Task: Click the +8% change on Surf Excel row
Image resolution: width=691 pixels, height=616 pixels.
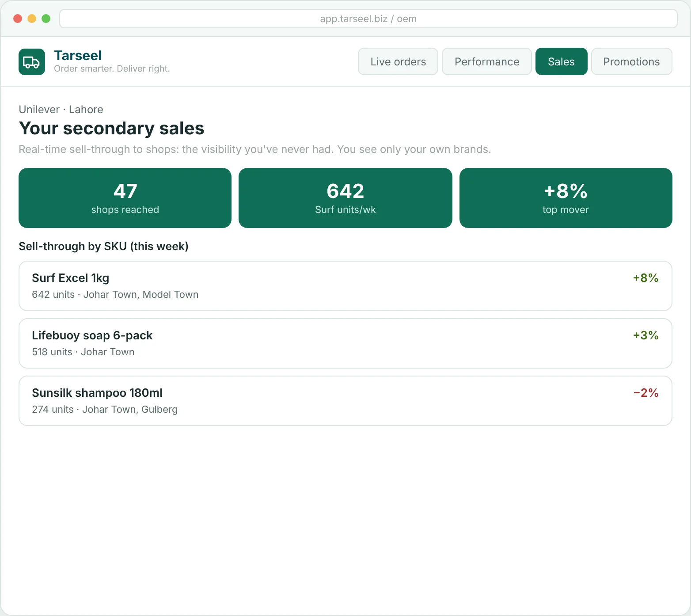Action: click(646, 278)
